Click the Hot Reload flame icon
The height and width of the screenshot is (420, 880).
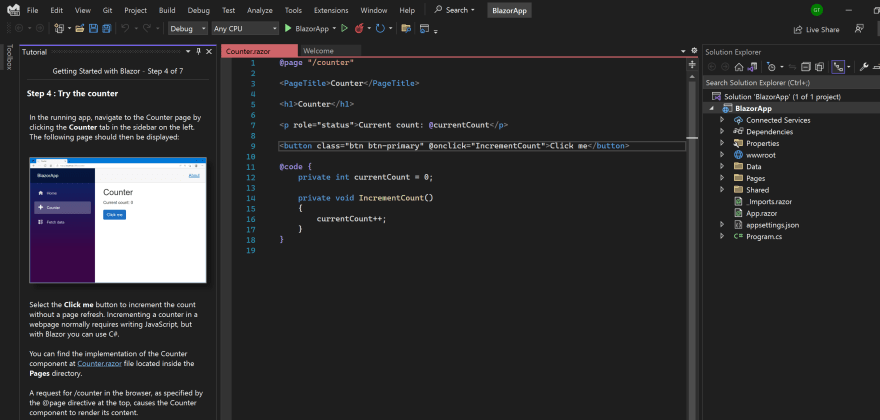tap(359, 28)
